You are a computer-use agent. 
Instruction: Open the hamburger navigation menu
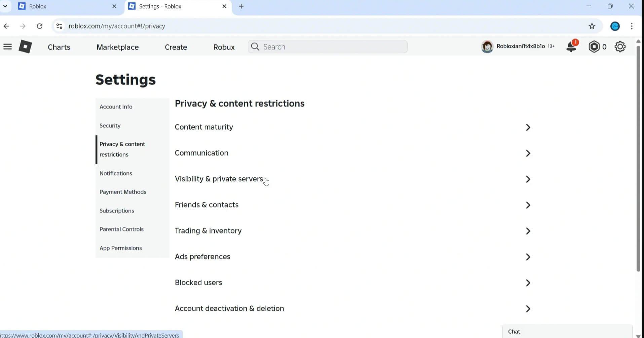click(x=7, y=47)
